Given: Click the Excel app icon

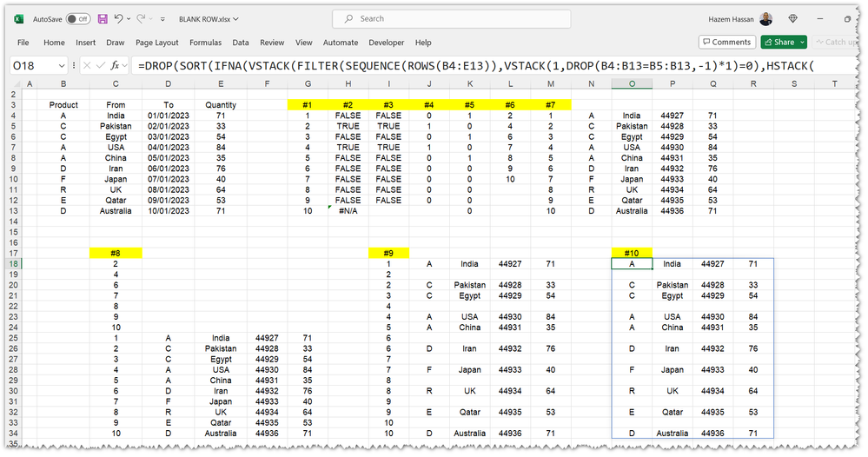Looking at the screenshot, I should [x=18, y=19].
